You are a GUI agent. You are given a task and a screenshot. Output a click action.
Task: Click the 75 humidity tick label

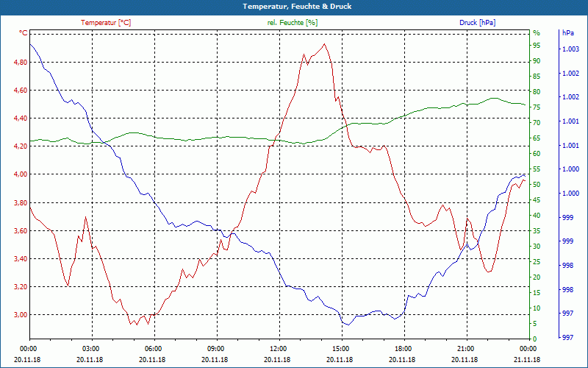pos(537,107)
